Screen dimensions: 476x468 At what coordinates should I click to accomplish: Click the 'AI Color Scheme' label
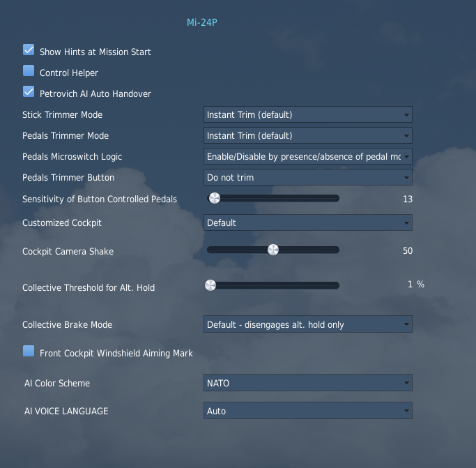(x=57, y=383)
